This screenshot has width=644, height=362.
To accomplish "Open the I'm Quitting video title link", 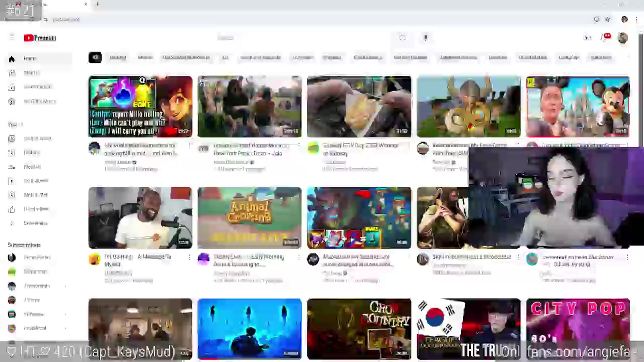I will coord(138,260).
